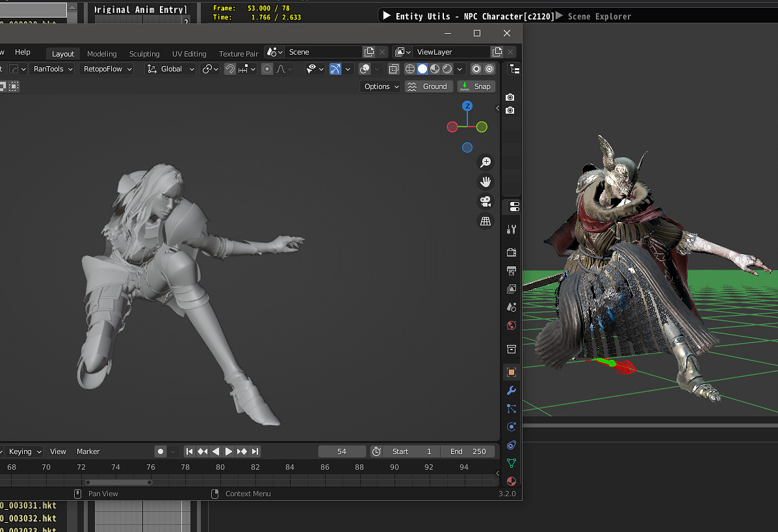Open the Modifier properties wrench tab

pos(512,390)
